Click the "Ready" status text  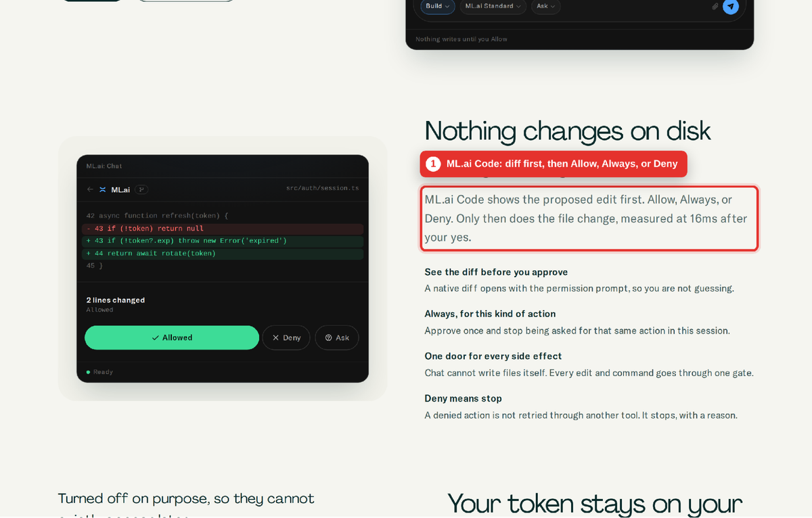[103, 372]
